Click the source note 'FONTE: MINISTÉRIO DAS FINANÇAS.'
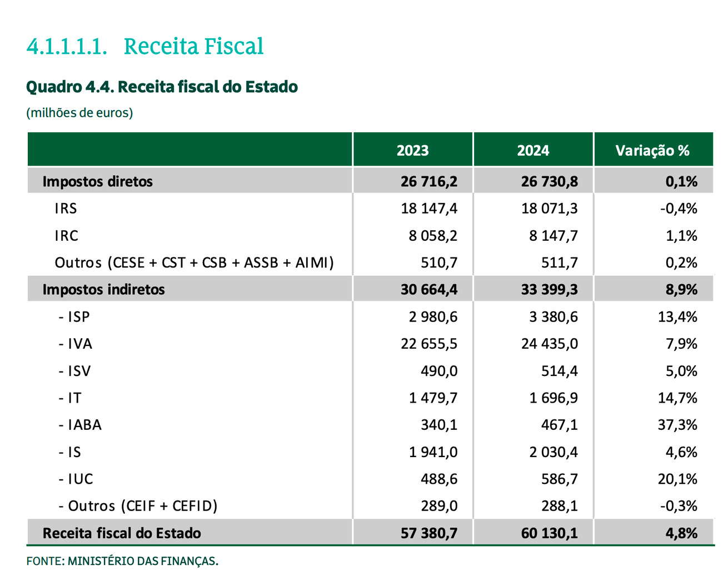The width and height of the screenshot is (728, 580). (x=122, y=561)
